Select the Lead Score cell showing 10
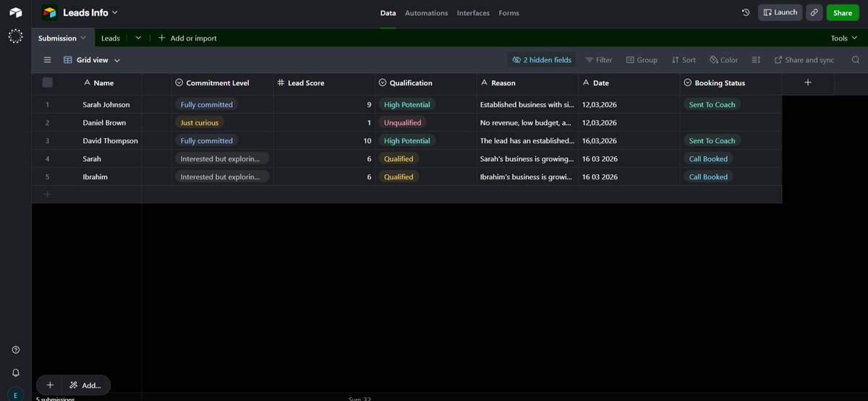This screenshot has height=401, width=868. [324, 140]
